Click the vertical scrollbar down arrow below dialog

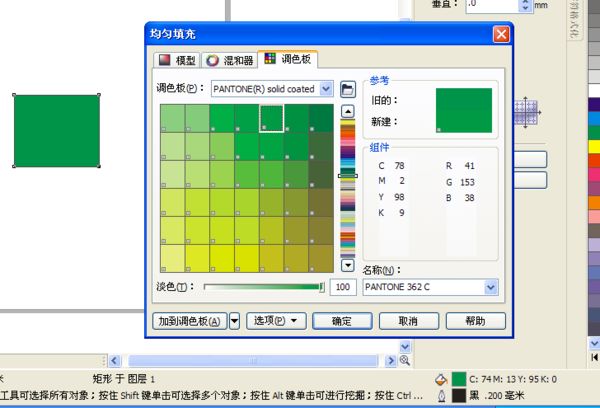(x=405, y=347)
